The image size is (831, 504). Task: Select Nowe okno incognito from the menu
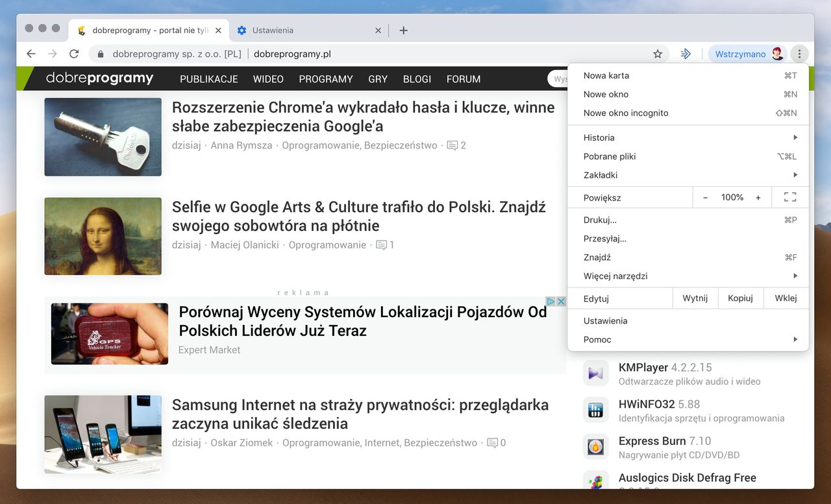[625, 113]
